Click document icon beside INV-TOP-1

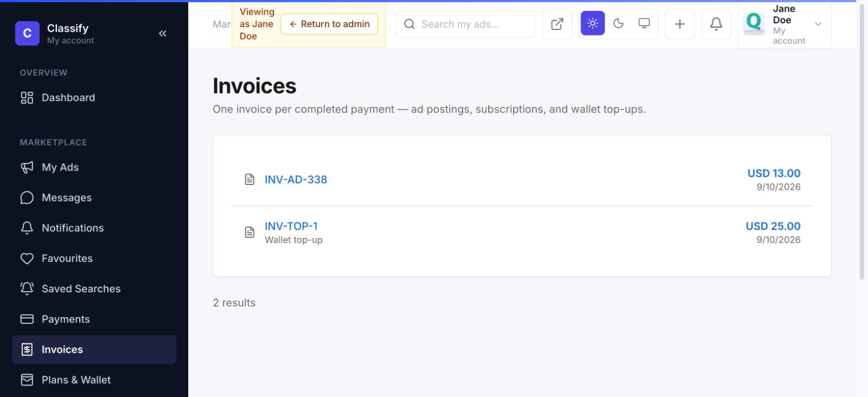(250, 232)
